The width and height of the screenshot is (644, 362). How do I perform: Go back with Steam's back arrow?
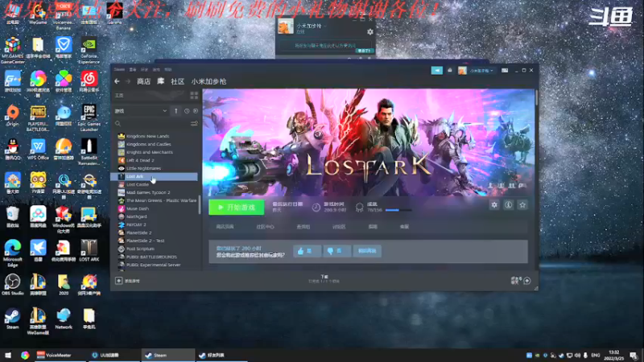(117, 81)
